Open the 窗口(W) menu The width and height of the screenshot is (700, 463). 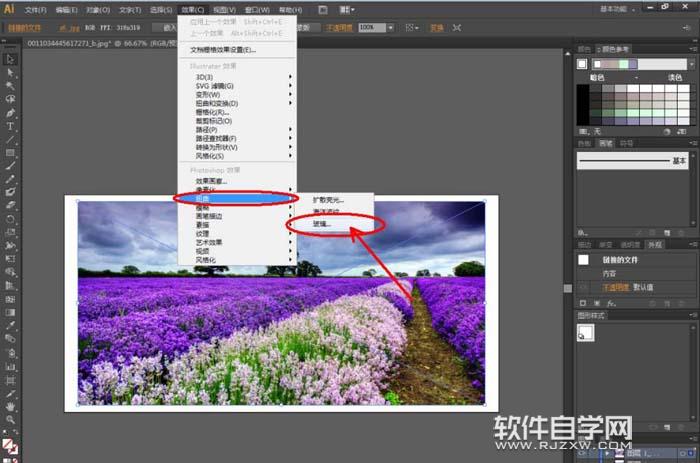(257, 9)
